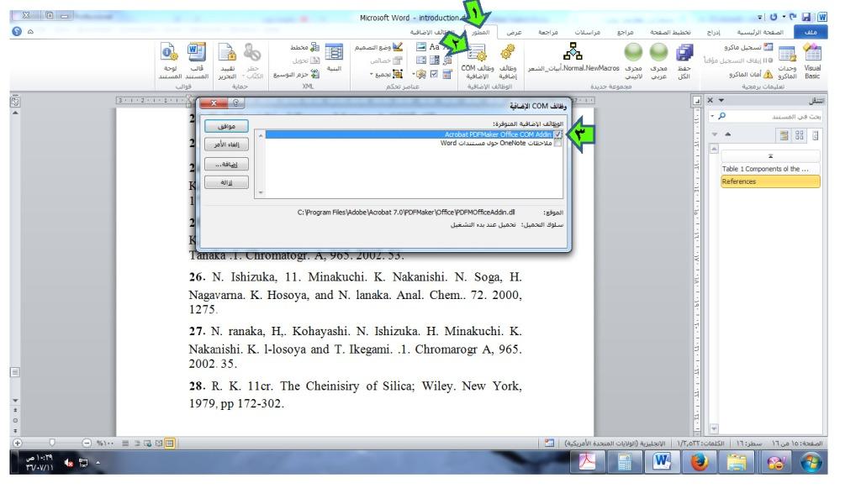861x504 pixels.
Task: Switch to Home (الصفحة الرئيسية) tab
Action: [760, 33]
